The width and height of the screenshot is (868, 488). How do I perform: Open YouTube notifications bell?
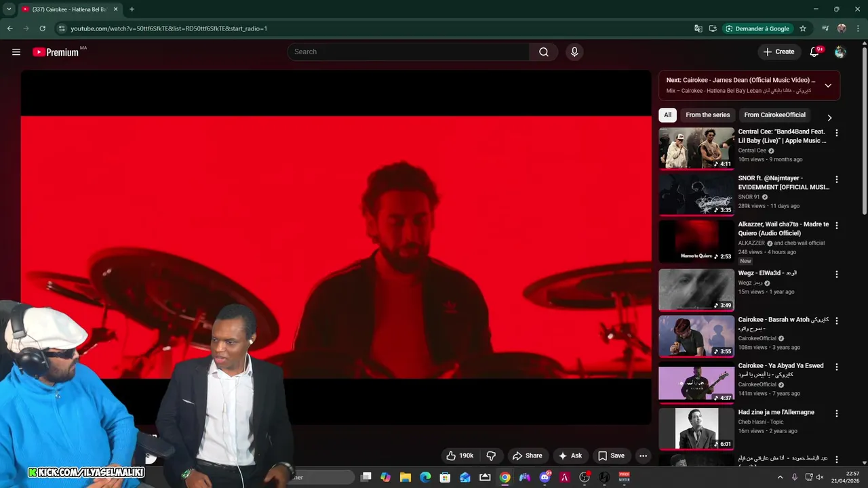(815, 52)
